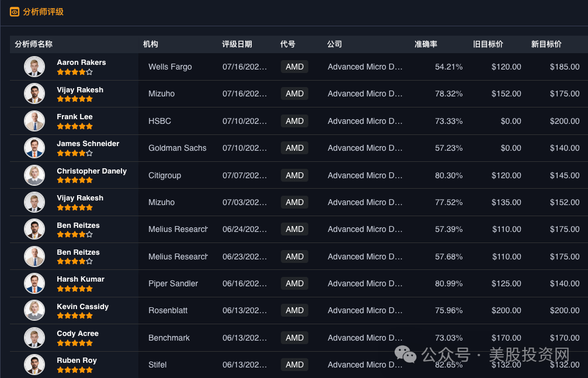Click old target price $152.00

[x=506, y=94]
